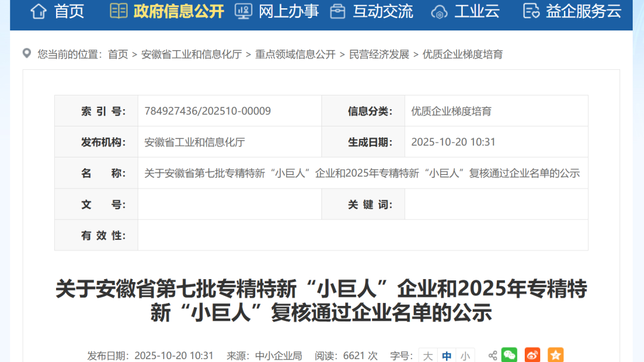
Task: Open the 互动交流 nav menu item
Action: [383, 11]
